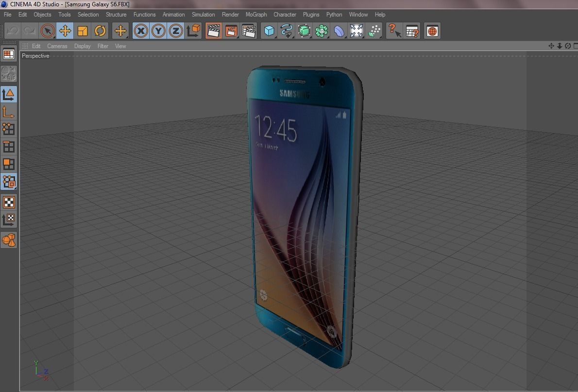Toggle Z axis lock
This screenshot has height=392, width=578.
pos(176,31)
